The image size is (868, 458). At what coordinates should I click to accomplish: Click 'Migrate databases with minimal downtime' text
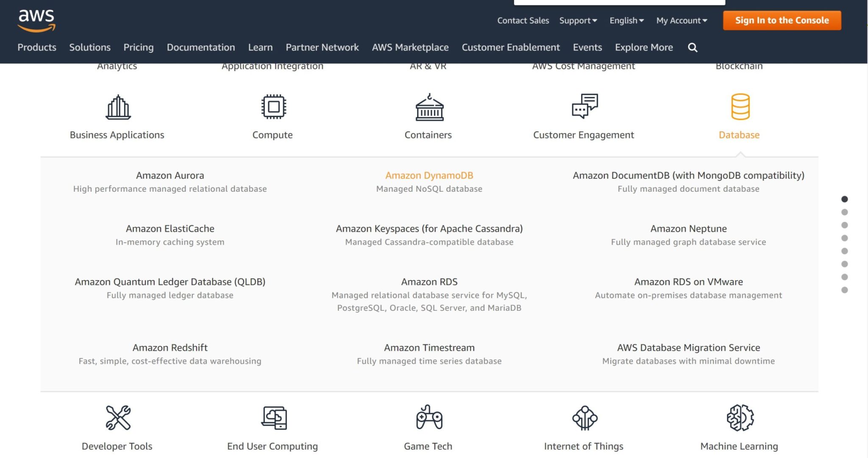click(688, 361)
